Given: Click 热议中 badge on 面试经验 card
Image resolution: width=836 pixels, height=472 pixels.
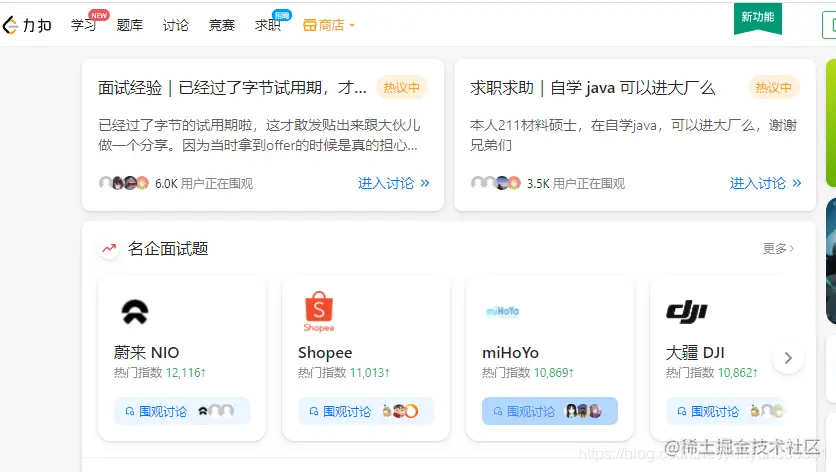Looking at the screenshot, I should click(401, 87).
